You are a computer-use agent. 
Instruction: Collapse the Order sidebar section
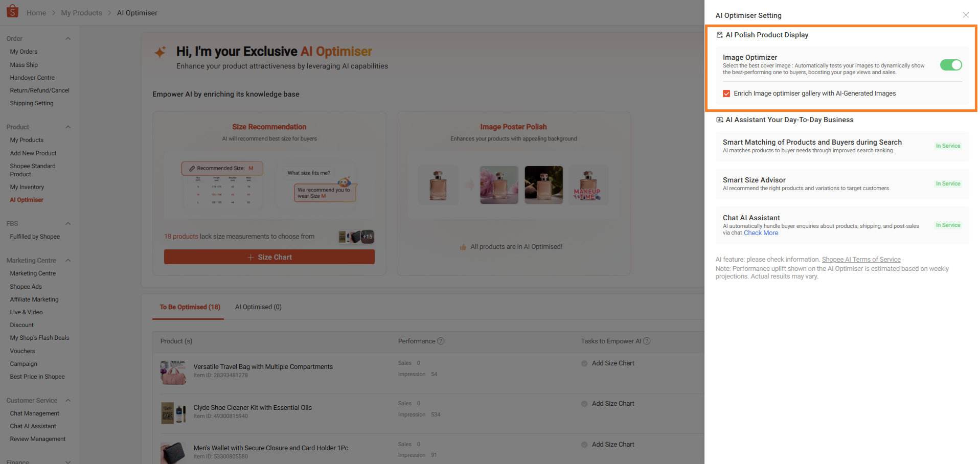pos(68,39)
